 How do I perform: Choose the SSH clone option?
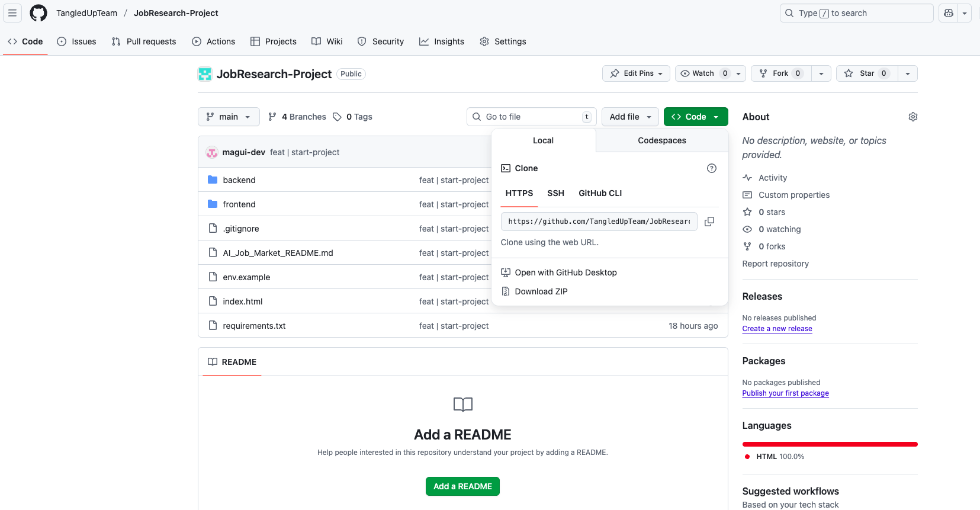[555, 193]
